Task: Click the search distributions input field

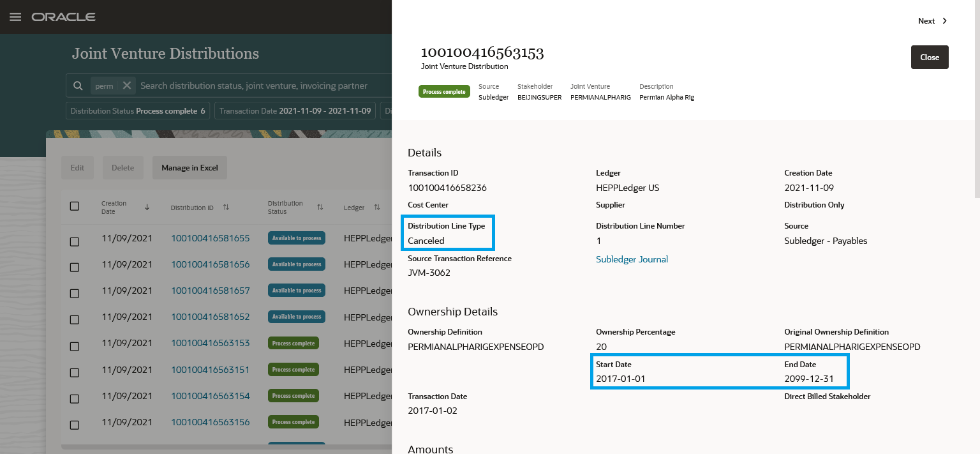Action: (255, 86)
